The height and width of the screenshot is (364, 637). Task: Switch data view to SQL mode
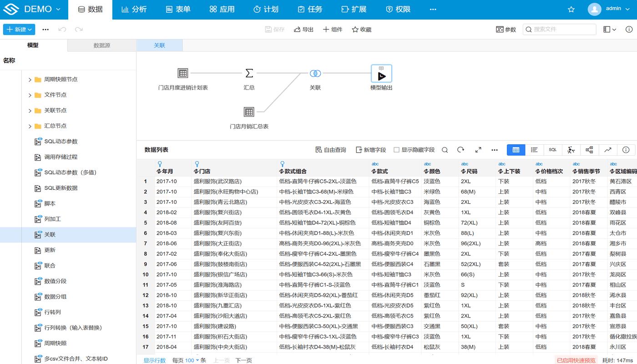[x=552, y=149]
